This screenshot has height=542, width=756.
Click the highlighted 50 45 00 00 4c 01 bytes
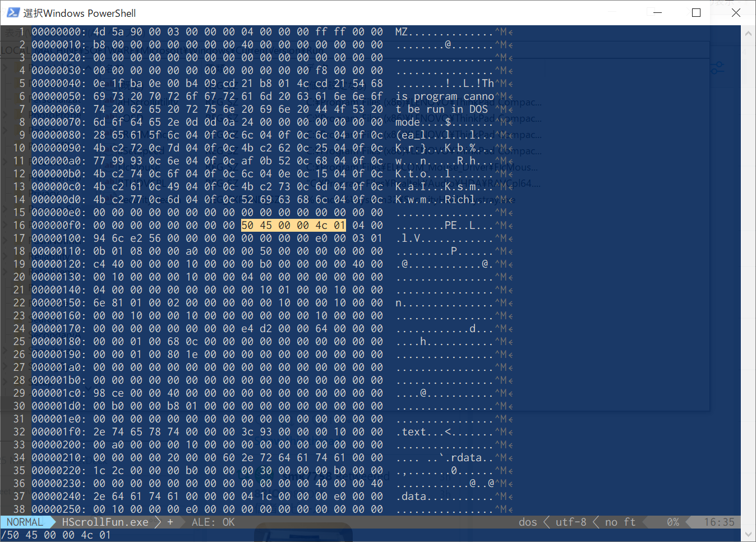pyautogui.click(x=293, y=226)
